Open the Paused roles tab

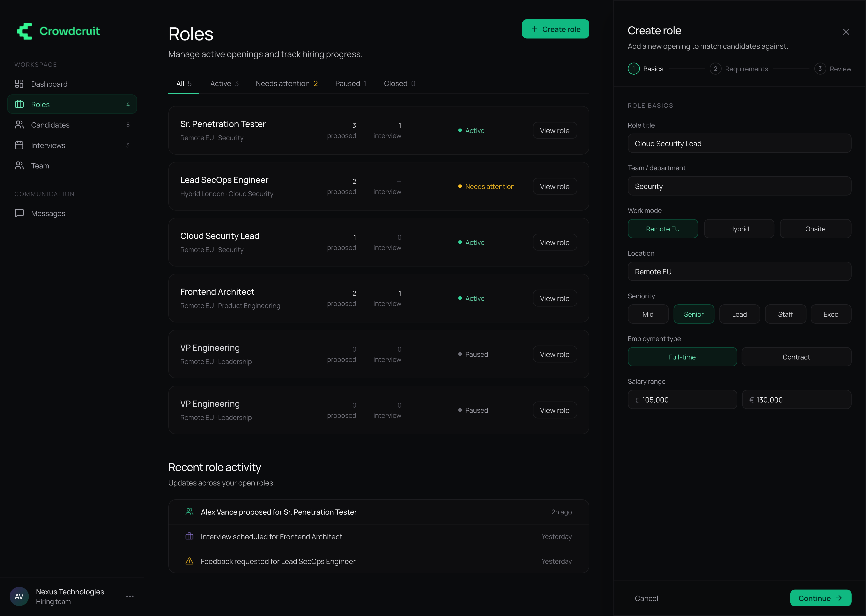pyautogui.click(x=351, y=83)
